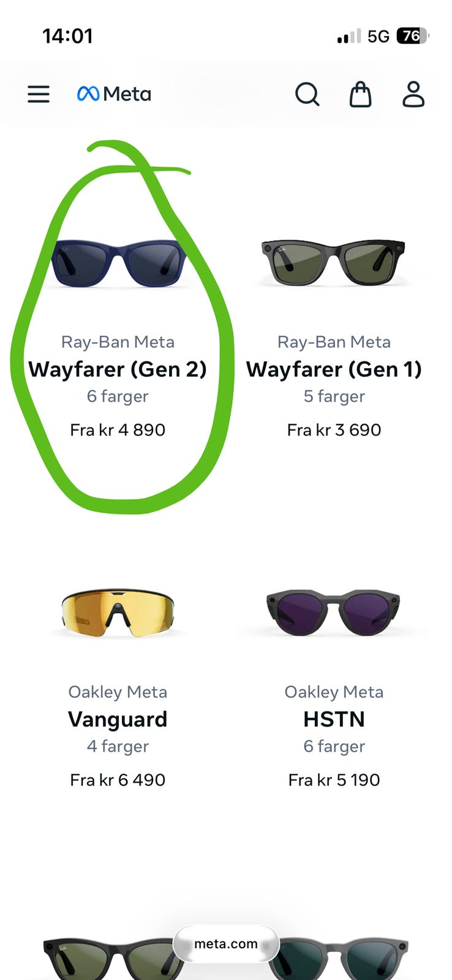The height and width of the screenshot is (980, 452).
Task: Tap the Fra kr 4 890 price
Action: (118, 430)
